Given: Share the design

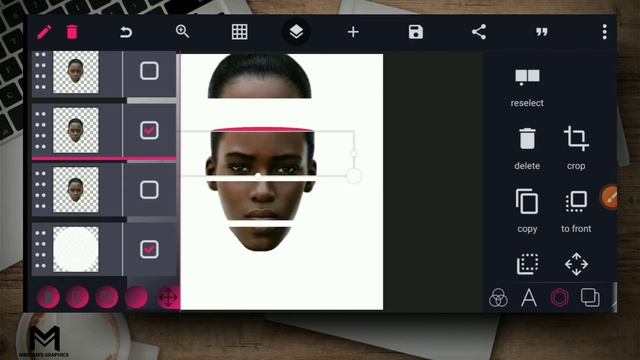Looking at the screenshot, I should (x=479, y=32).
